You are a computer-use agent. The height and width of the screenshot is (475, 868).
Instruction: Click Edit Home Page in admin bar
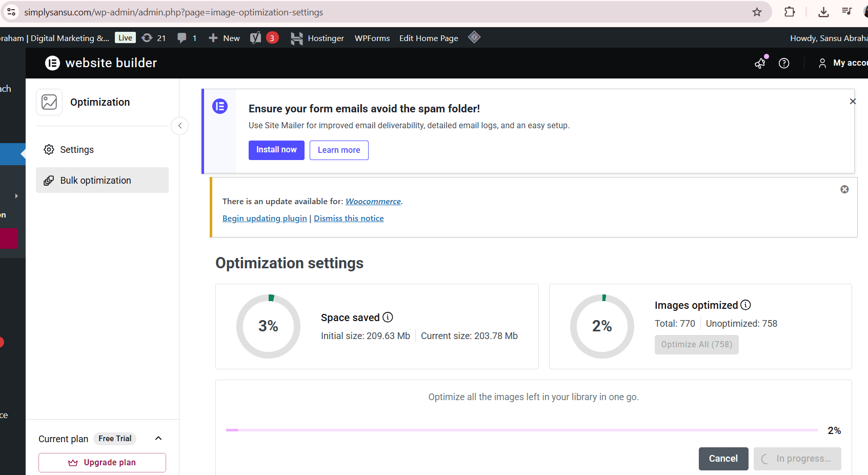click(429, 38)
